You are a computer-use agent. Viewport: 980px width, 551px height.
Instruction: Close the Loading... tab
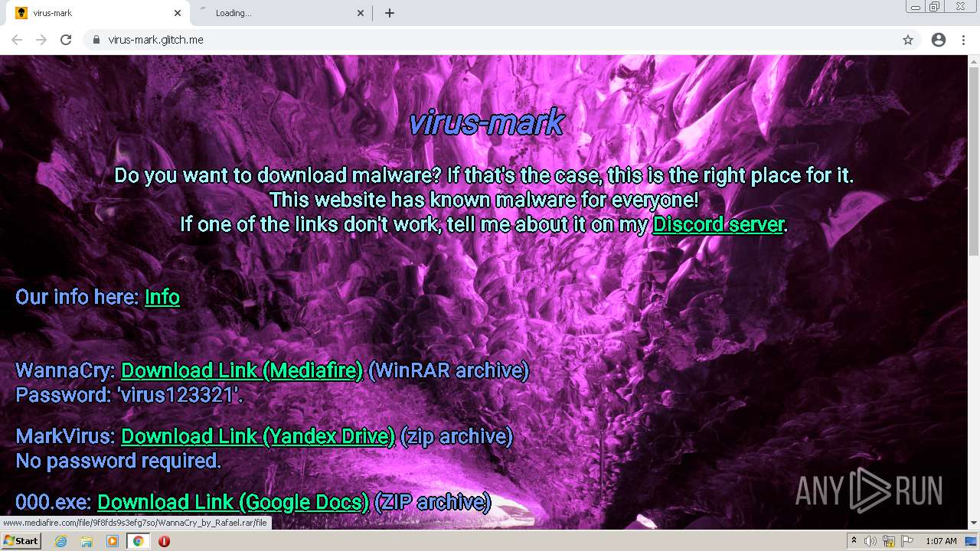[361, 13]
